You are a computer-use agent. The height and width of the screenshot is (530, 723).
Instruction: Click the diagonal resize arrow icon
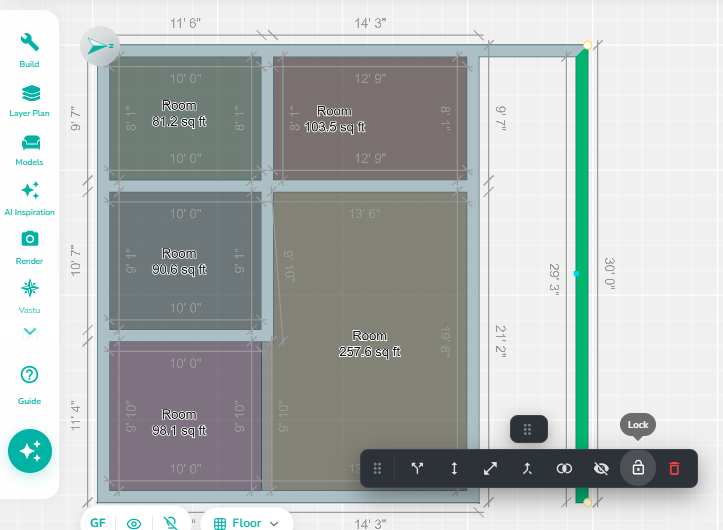point(490,469)
